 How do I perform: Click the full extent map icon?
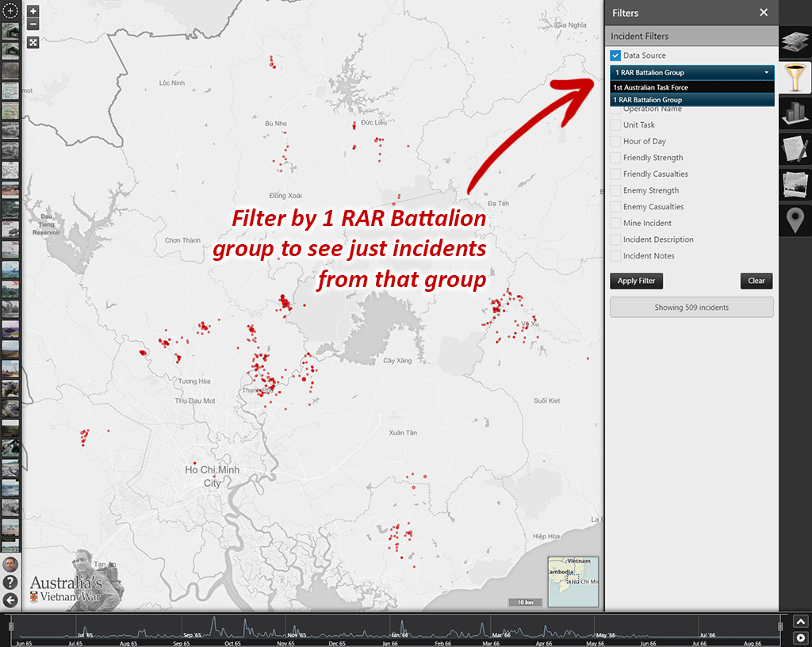(x=33, y=42)
